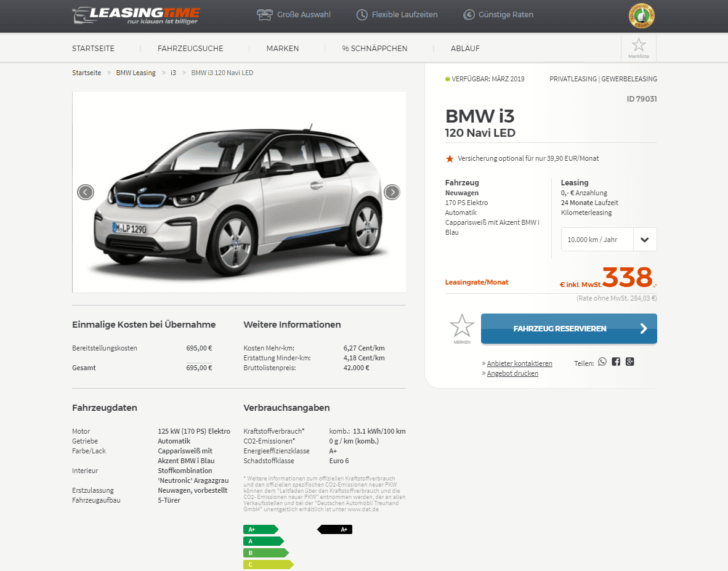Click the 13.1 kWh/100 km consumption value
The image size is (728, 571).
click(379, 431)
